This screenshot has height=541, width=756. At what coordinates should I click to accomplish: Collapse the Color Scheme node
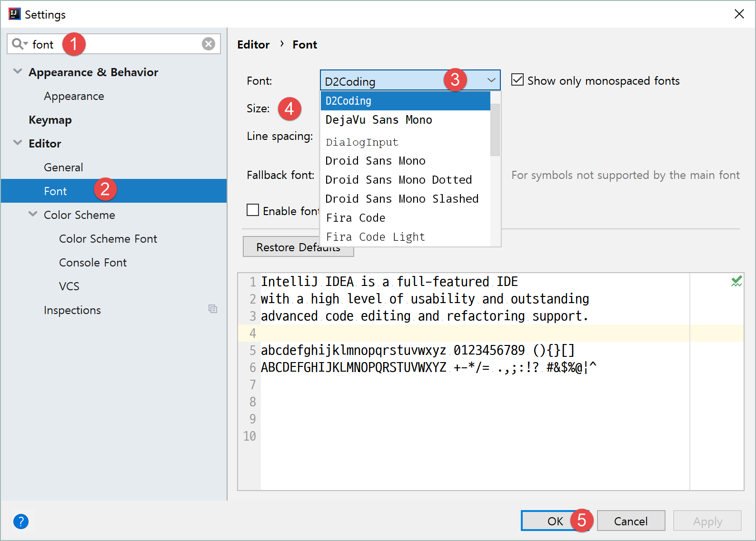point(33,215)
